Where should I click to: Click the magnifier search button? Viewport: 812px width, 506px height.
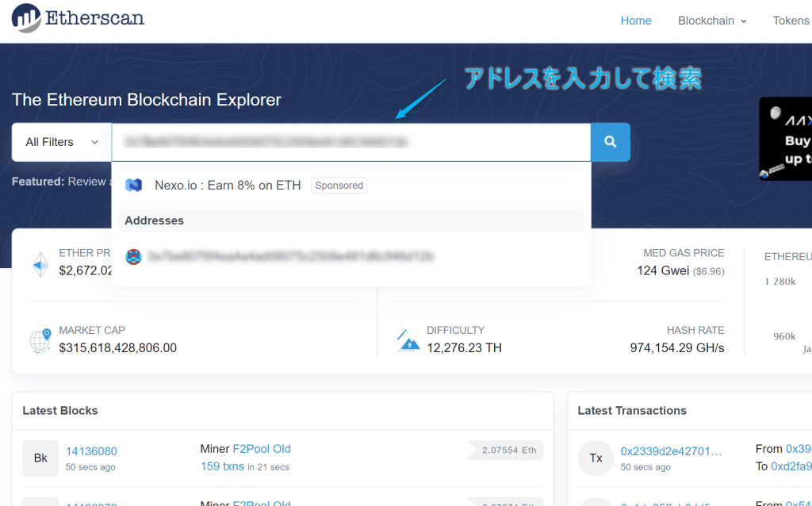[x=610, y=142]
